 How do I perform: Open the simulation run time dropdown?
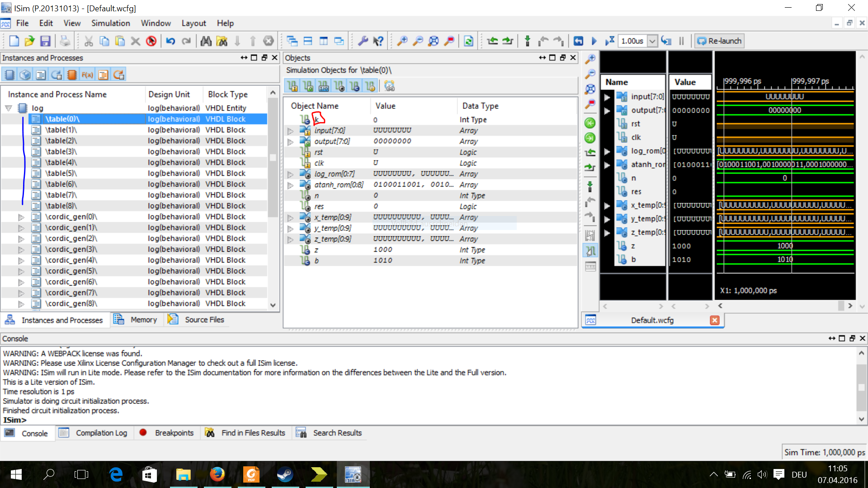[x=652, y=41]
